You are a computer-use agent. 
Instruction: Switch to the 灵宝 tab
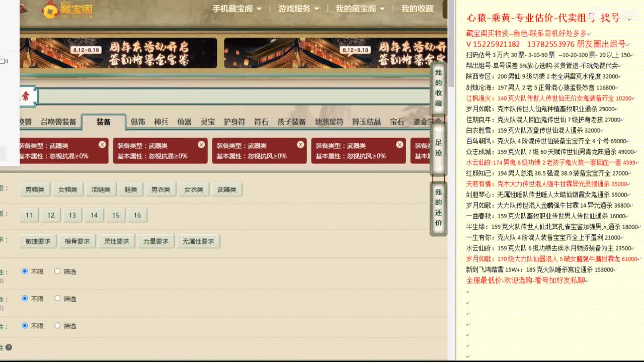[207, 122]
